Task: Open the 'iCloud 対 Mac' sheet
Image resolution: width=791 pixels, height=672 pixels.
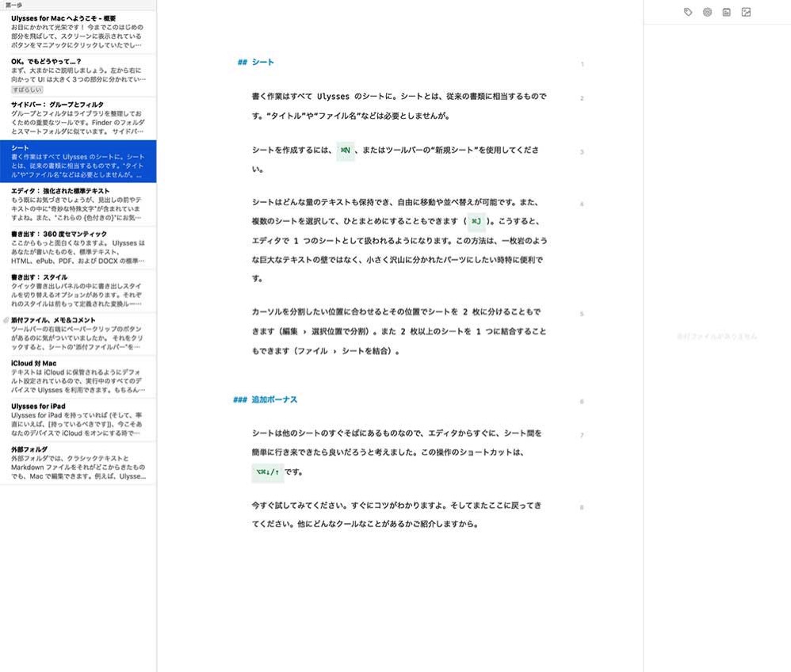Action: click(78, 376)
